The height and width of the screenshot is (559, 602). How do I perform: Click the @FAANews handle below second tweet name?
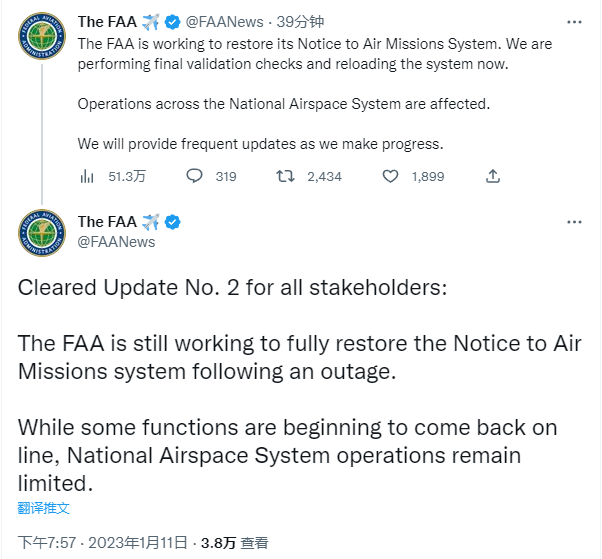[116, 241]
